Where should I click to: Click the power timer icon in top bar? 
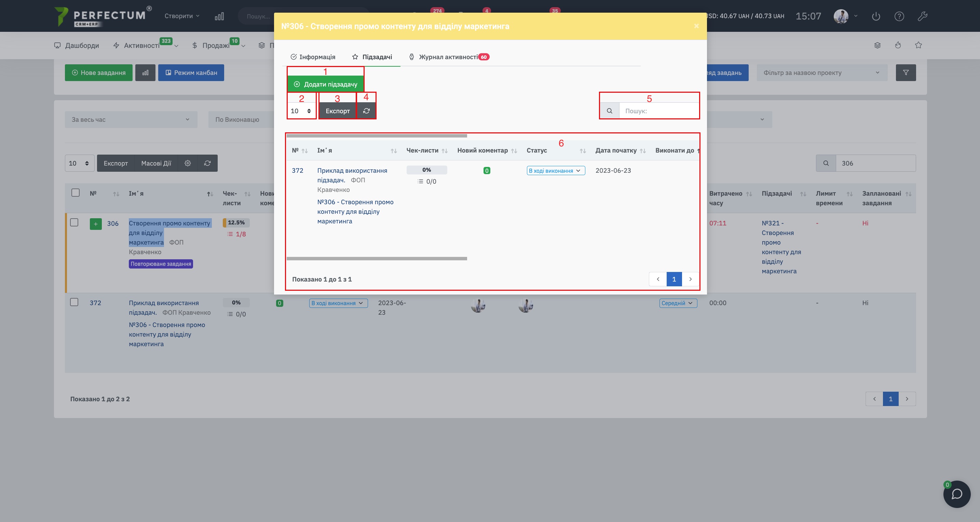click(876, 16)
